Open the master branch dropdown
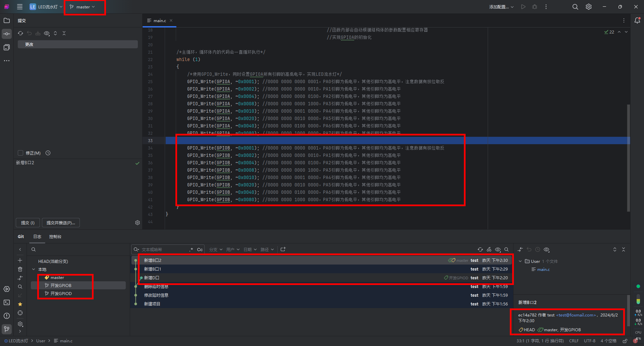Image resolution: width=644 pixels, height=346 pixels. click(x=83, y=7)
